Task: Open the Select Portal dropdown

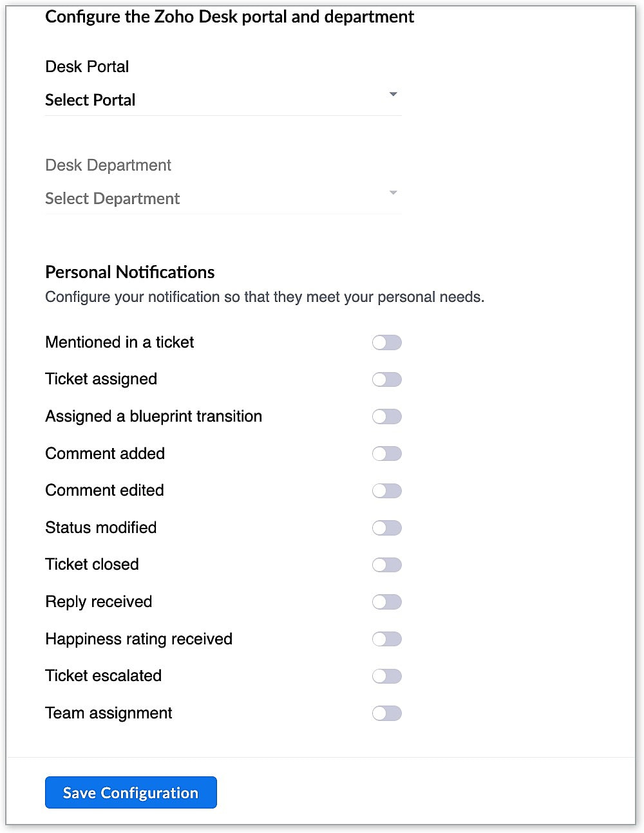Action: pos(219,100)
